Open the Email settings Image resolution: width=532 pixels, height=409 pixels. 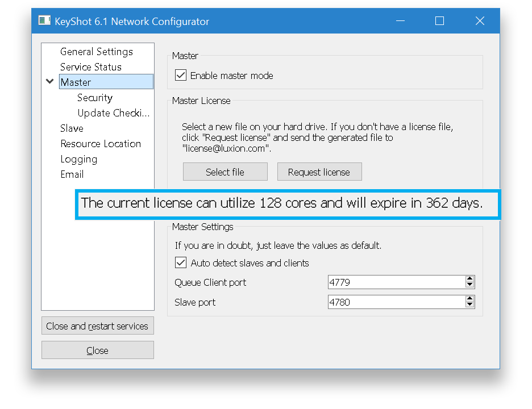pos(72,174)
